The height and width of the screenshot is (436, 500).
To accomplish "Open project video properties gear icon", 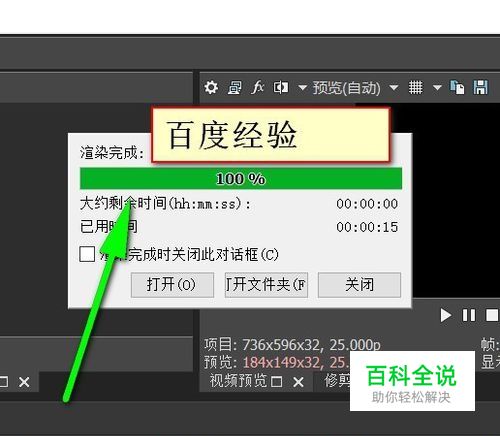I will click(x=211, y=88).
